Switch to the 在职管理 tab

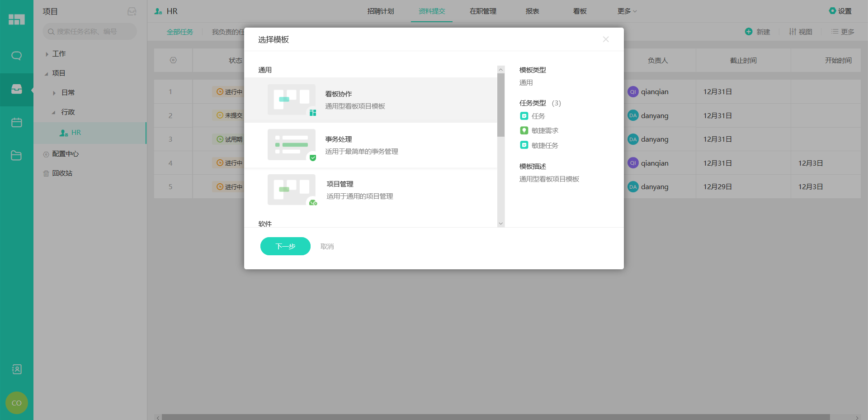tap(483, 11)
